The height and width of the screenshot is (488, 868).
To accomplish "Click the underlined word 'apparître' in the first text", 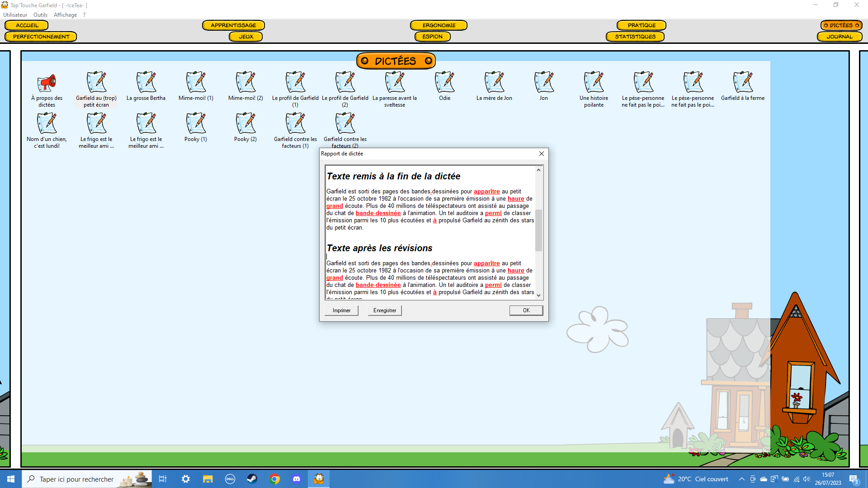I will tap(486, 192).
